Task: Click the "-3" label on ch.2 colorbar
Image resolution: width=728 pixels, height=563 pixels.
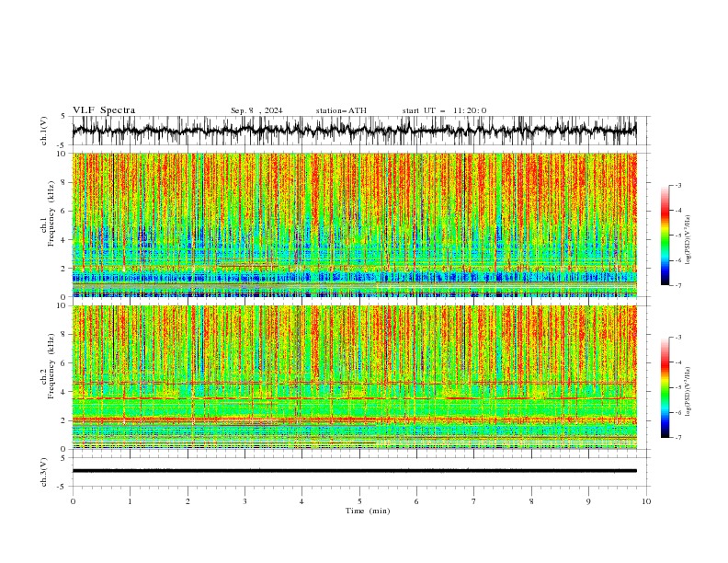Action: tap(677, 338)
